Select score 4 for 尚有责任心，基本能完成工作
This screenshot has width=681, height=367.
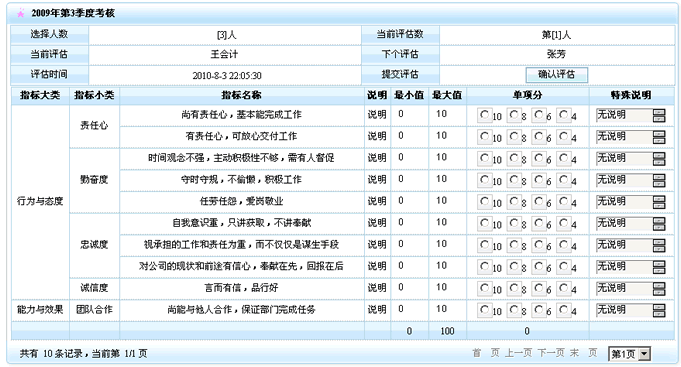coord(563,114)
